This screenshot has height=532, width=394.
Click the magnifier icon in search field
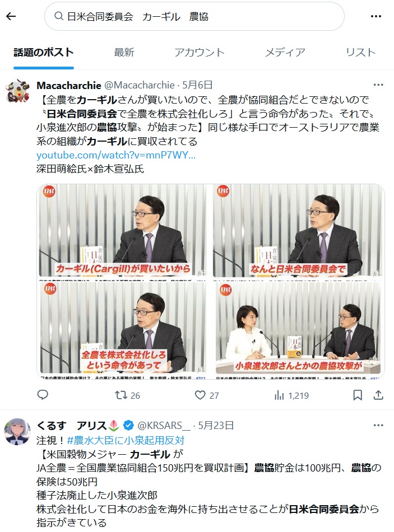(59, 16)
